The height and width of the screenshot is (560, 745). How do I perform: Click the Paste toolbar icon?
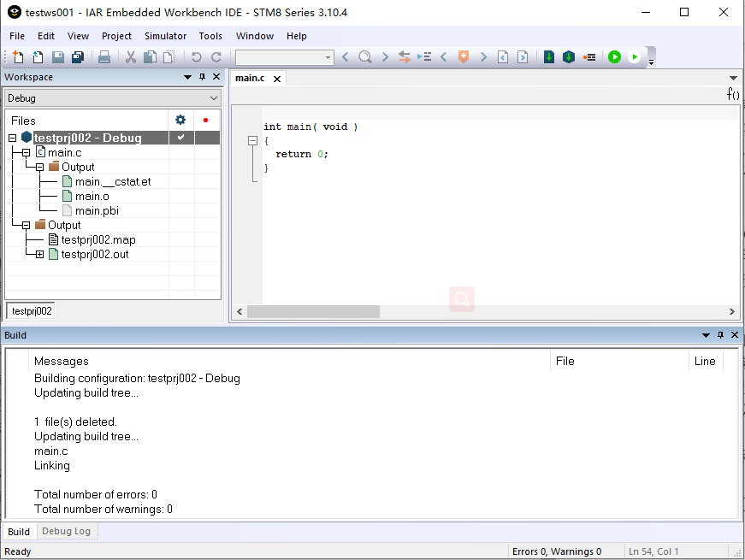[x=169, y=57]
